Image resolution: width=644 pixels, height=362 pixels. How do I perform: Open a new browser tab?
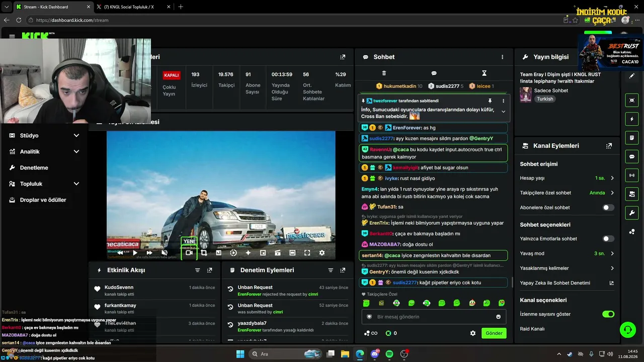tap(181, 7)
